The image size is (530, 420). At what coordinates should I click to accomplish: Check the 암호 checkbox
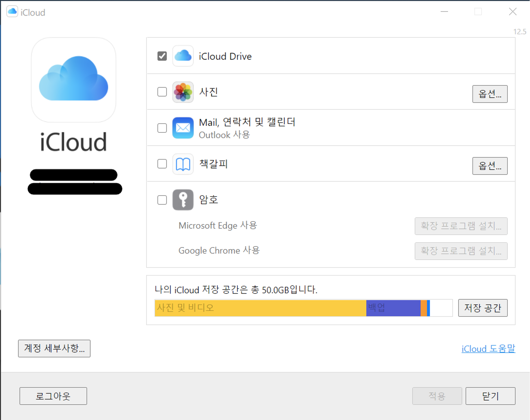point(162,200)
